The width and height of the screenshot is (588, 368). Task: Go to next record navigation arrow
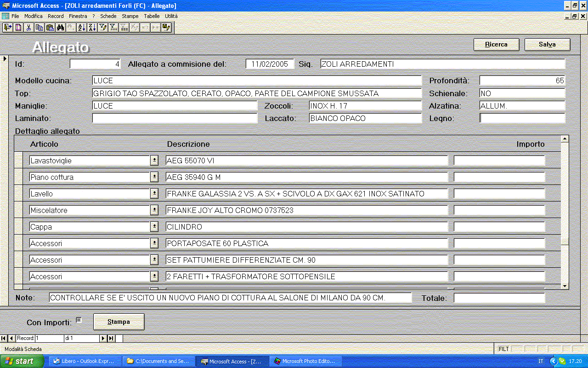tap(103, 339)
